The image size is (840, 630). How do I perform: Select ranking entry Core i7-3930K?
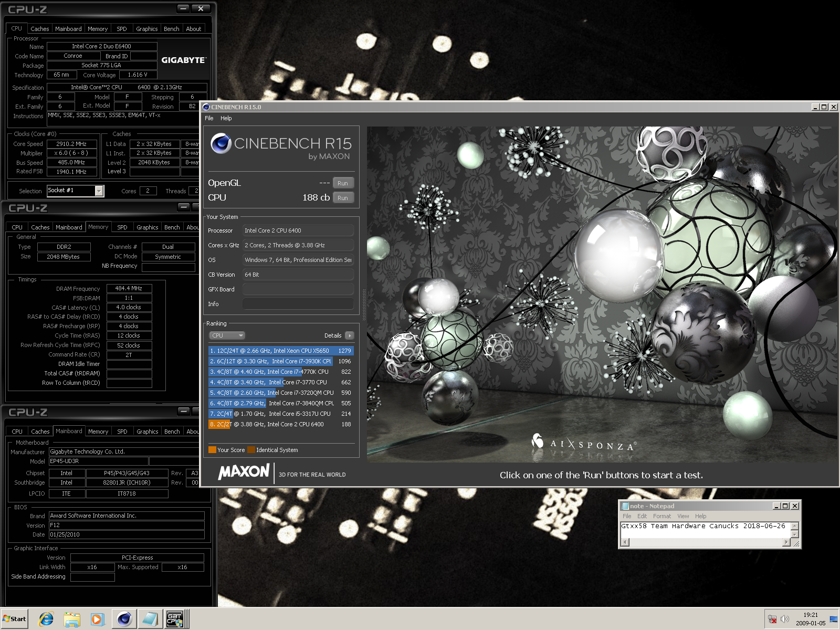click(281, 361)
